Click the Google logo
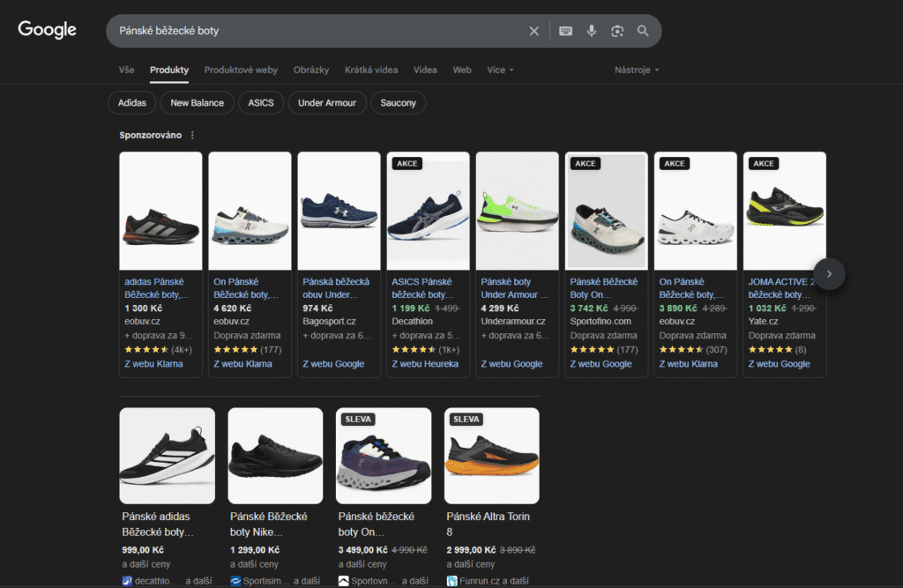 coord(48,30)
